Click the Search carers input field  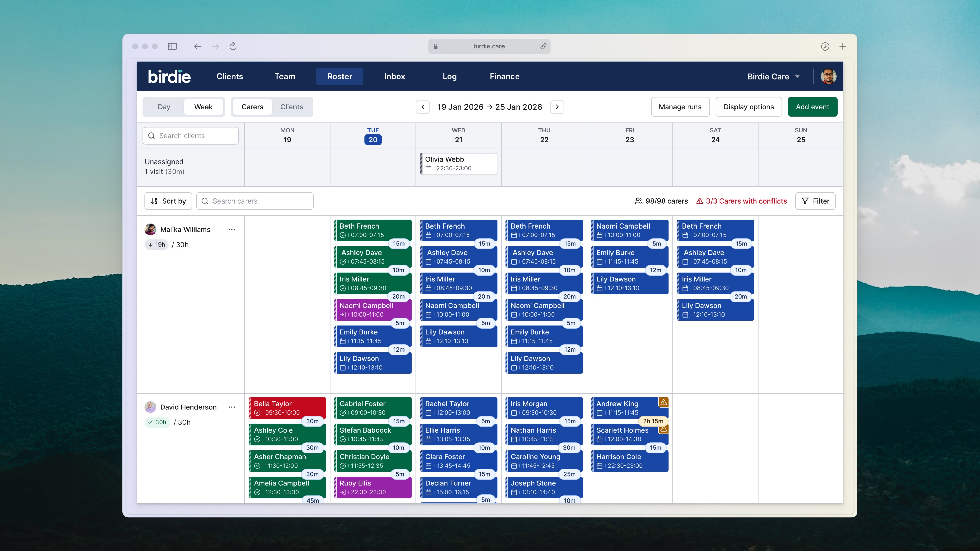coord(255,201)
